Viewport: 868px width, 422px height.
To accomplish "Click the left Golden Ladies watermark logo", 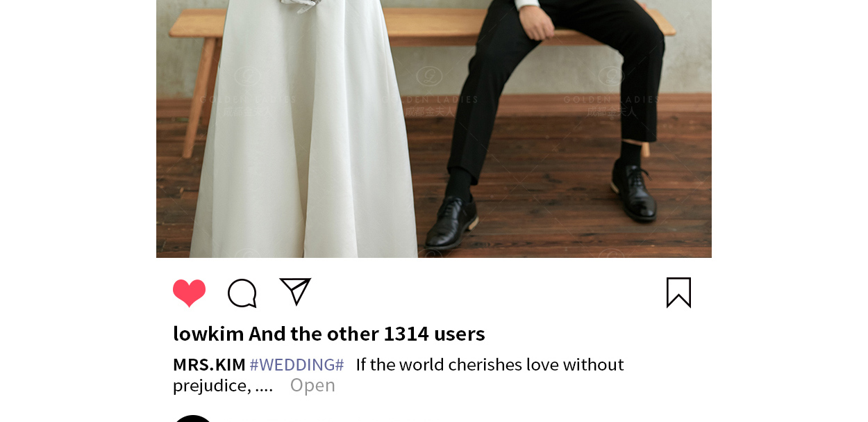I will (x=248, y=92).
